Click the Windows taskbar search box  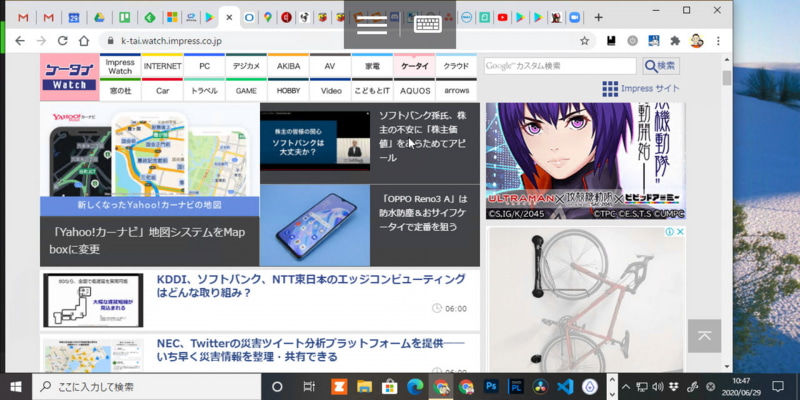(x=147, y=387)
